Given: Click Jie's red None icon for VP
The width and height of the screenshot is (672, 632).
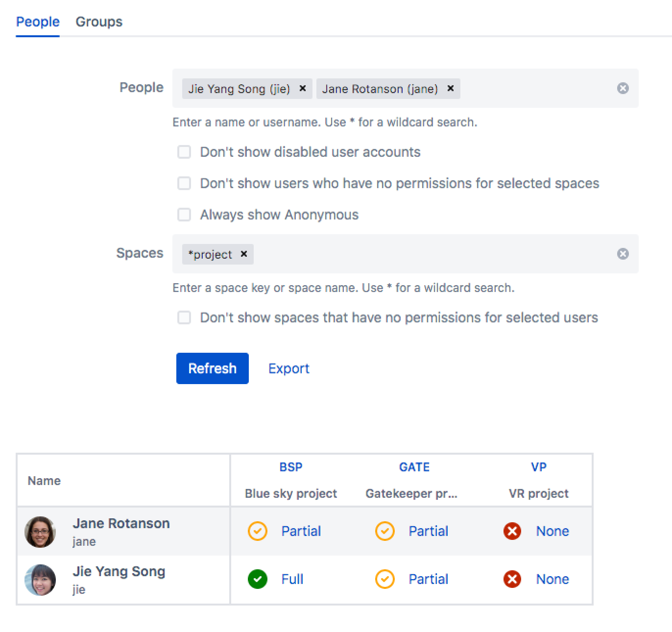Looking at the screenshot, I should [x=512, y=579].
